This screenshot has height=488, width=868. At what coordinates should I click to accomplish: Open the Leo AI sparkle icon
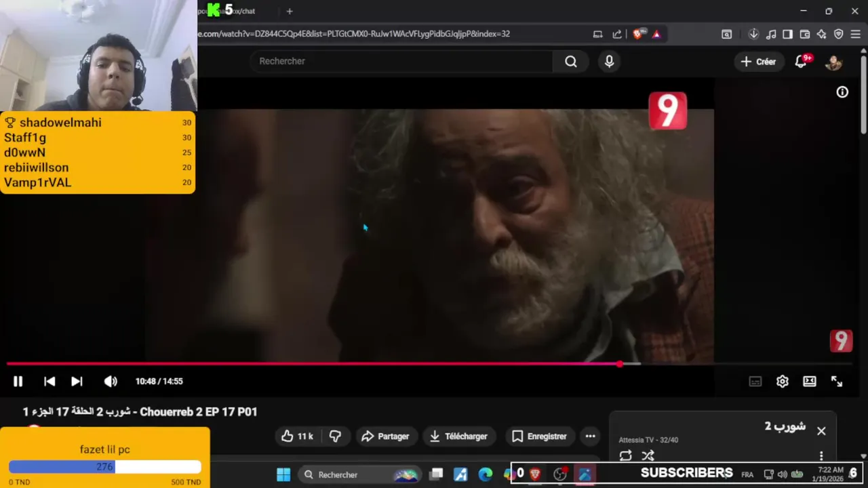[821, 34]
